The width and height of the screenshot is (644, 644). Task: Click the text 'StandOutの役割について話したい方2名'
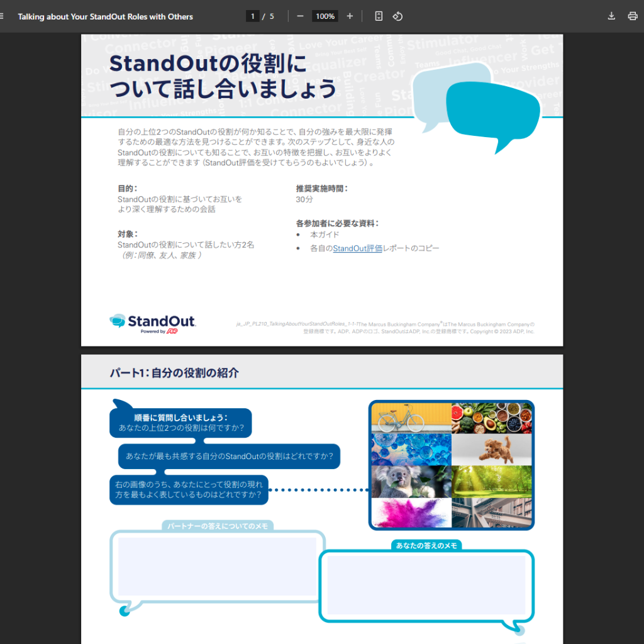click(186, 245)
